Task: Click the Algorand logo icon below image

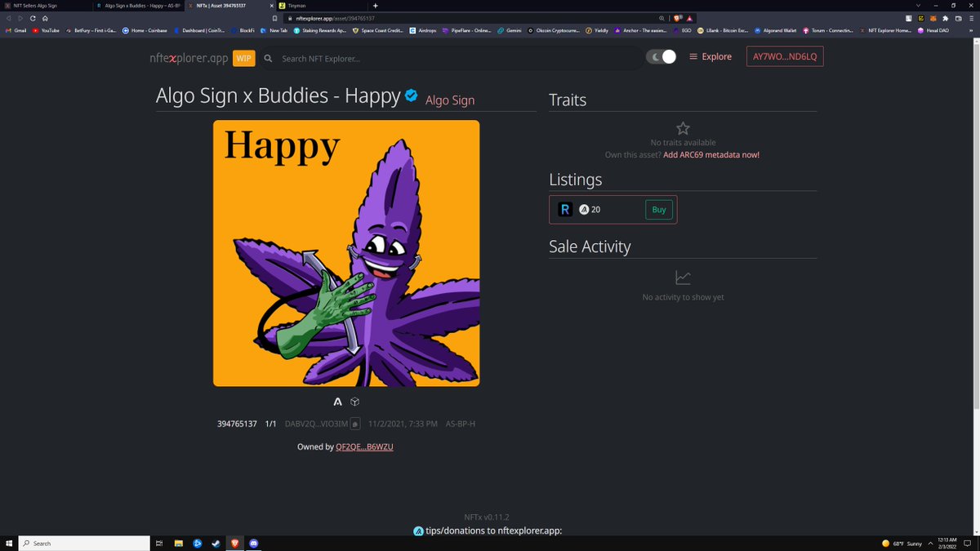Action: (337, 402)
